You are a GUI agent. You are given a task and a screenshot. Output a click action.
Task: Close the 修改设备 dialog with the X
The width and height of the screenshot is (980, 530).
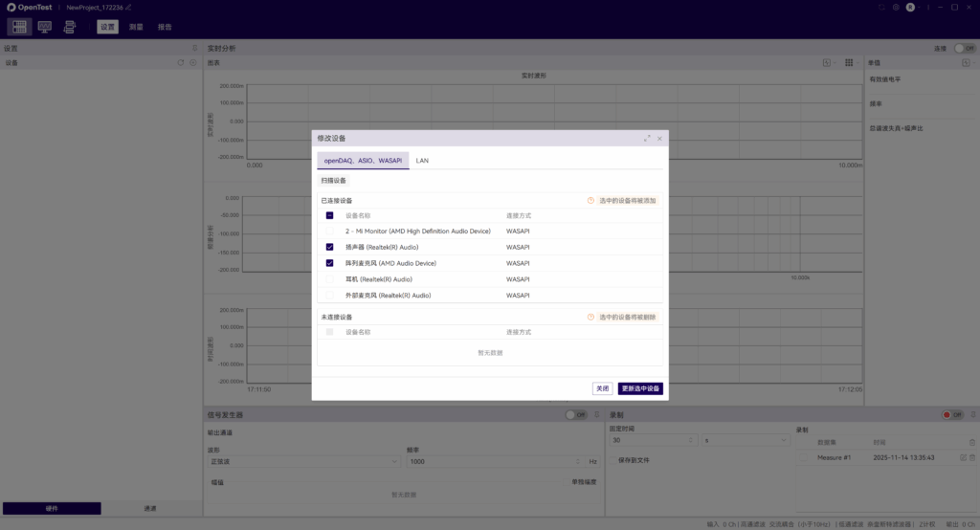[x=659, y=138]
